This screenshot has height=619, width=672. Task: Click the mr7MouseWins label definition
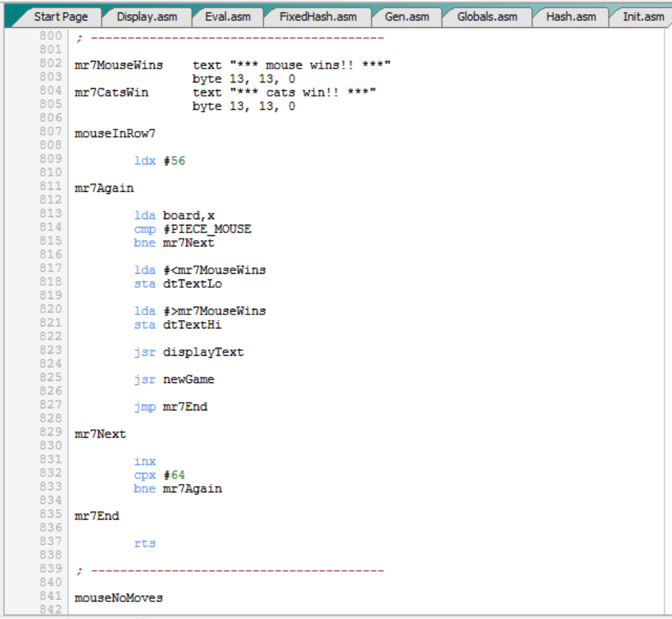(x=118, y=65)
